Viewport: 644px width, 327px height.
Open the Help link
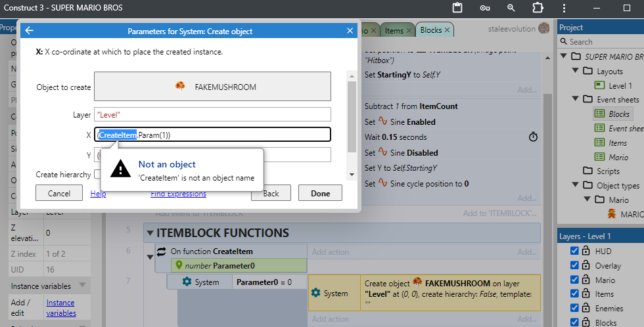98,194
